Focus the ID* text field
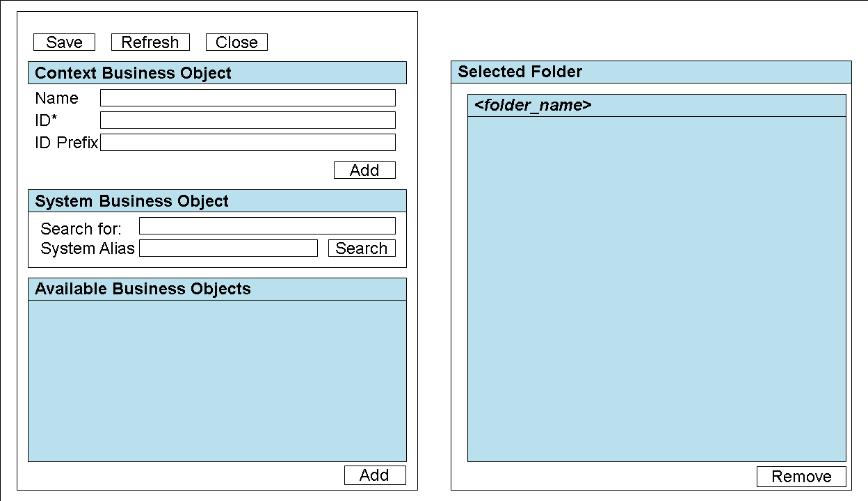This screenshot has width=868, height=501. tap(248, 120)
